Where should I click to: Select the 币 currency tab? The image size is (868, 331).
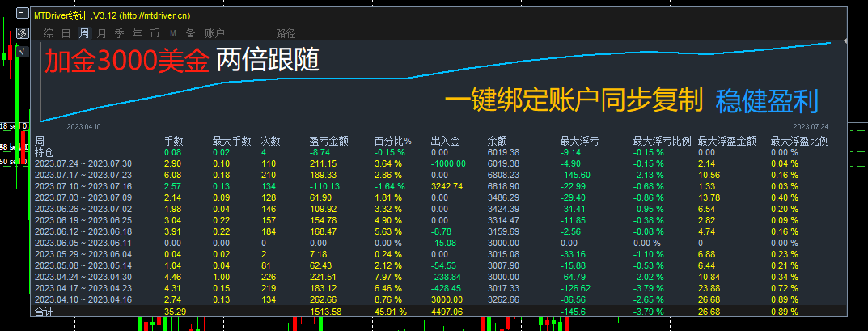155,34
